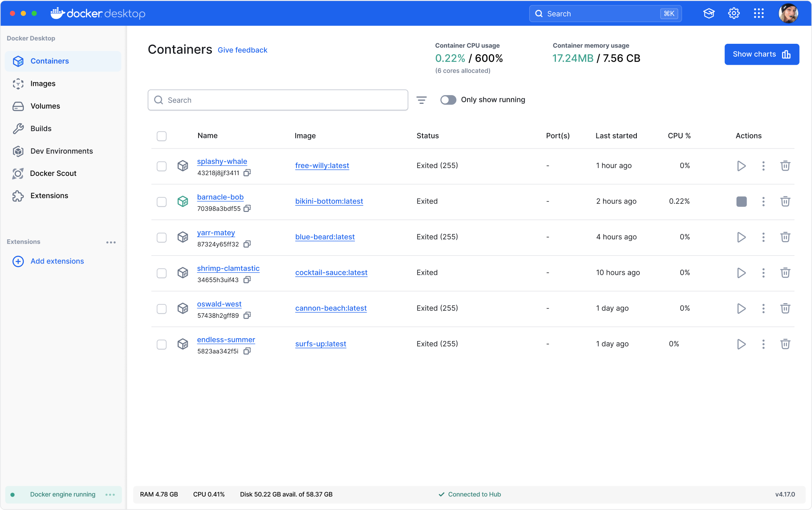Image resolution: width=812 pixels, height=510 pixels.
Task: Click the Docker Scout icon in sidebar
Action: click(18, 173)
